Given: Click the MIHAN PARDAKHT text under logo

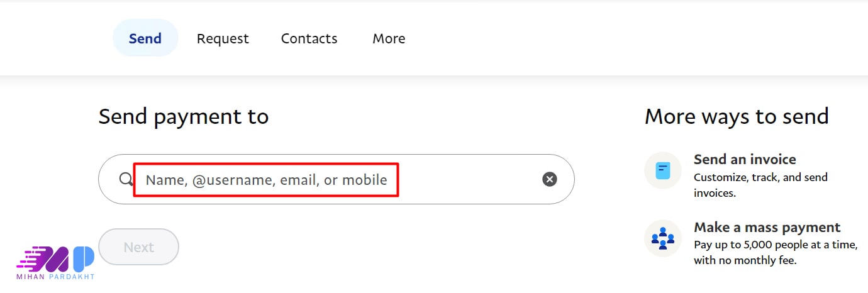Looking at the screenshot, I should tap(56, 277).
